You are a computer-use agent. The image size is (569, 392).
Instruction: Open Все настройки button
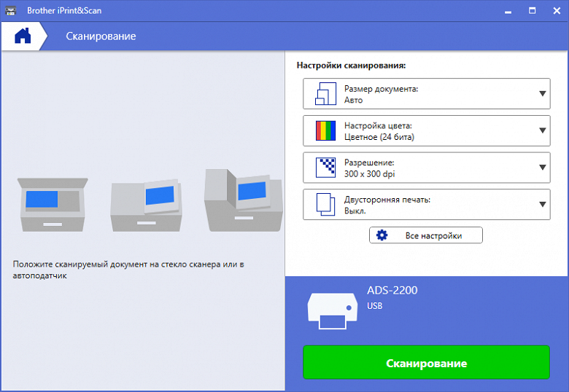click(426, 235)
